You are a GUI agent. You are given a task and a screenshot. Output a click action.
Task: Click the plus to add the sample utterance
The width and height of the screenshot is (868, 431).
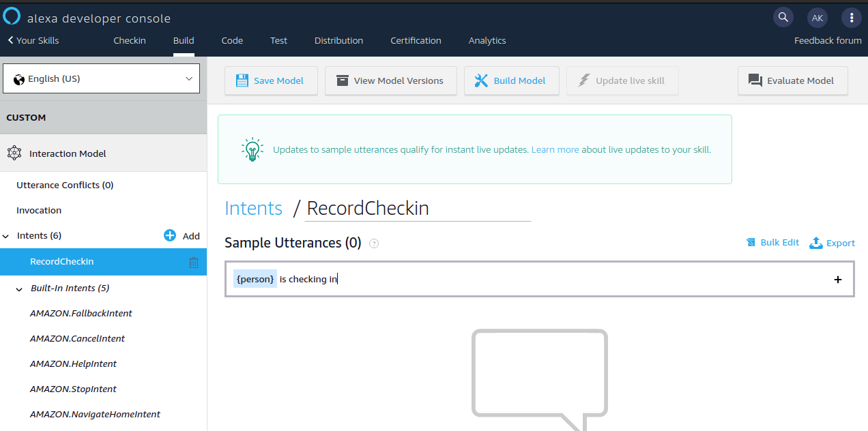[838, 279]
